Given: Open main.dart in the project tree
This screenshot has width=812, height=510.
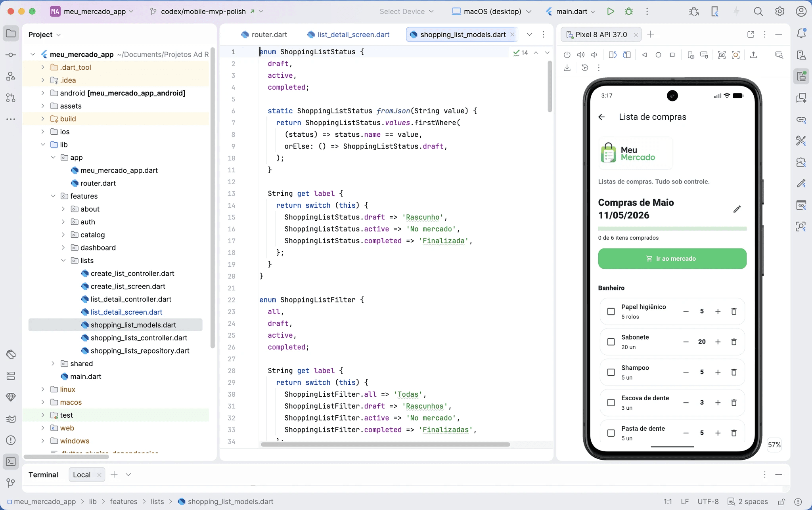Looking at the screenshot, I should (86, 376).
